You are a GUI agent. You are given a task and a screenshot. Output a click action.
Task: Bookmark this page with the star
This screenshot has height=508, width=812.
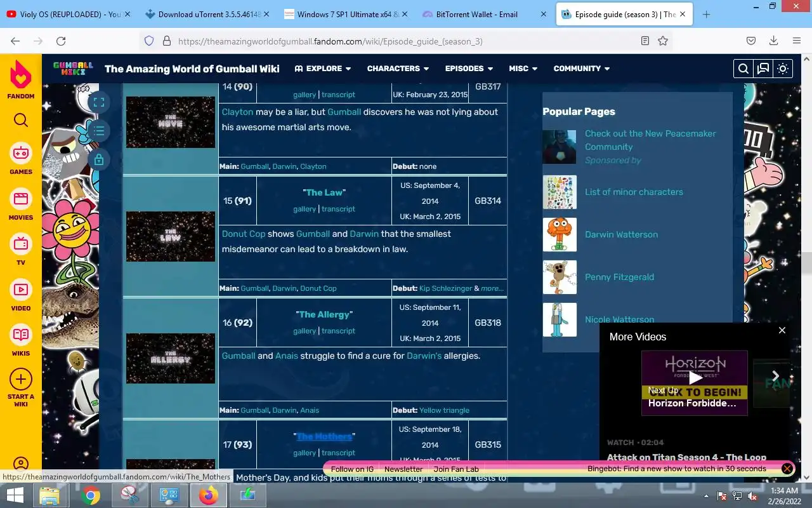coord(663,41)
